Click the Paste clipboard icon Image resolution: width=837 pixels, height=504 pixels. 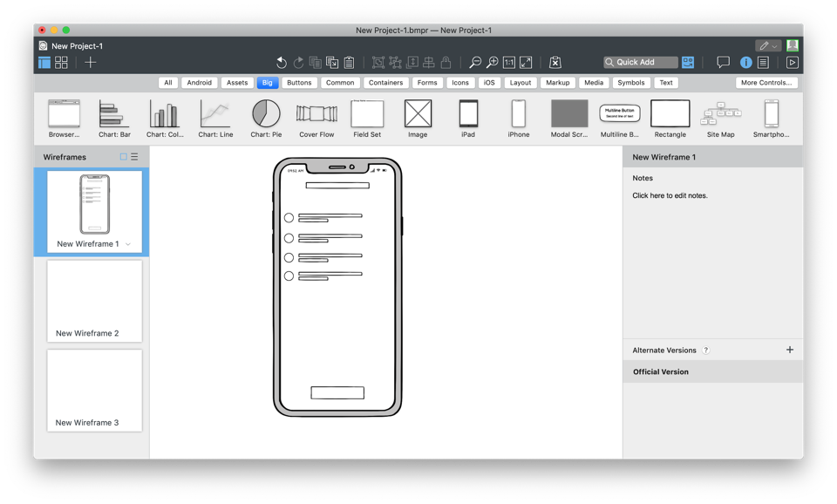click(349, 63)
